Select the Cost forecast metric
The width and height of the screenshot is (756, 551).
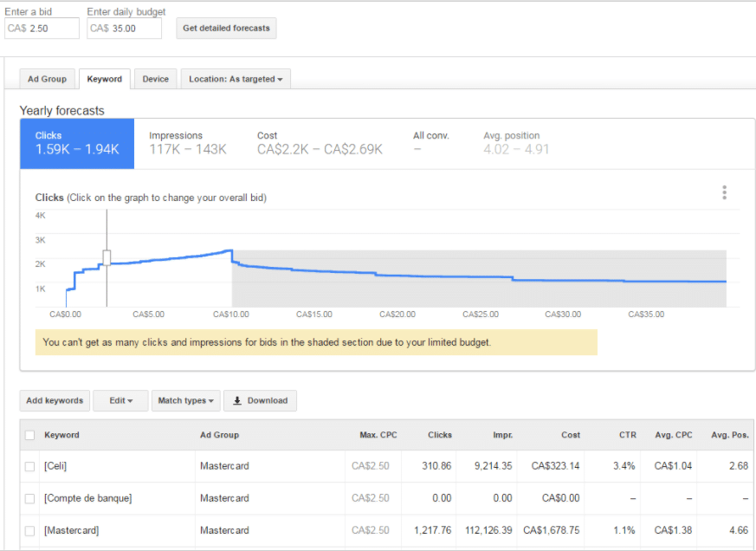(319, 143)
